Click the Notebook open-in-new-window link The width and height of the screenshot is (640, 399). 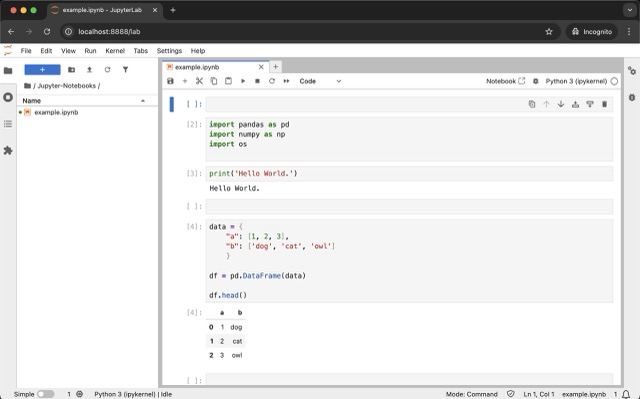pos(505,81)
